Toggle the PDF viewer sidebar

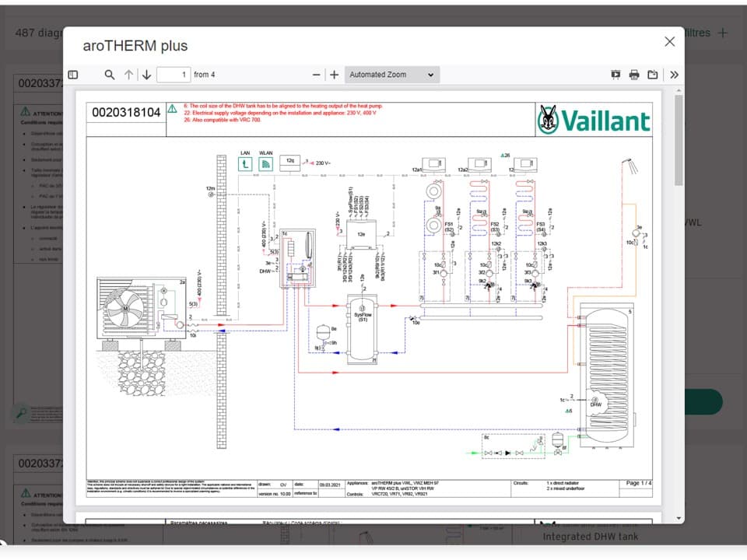(x=73, y=75)
